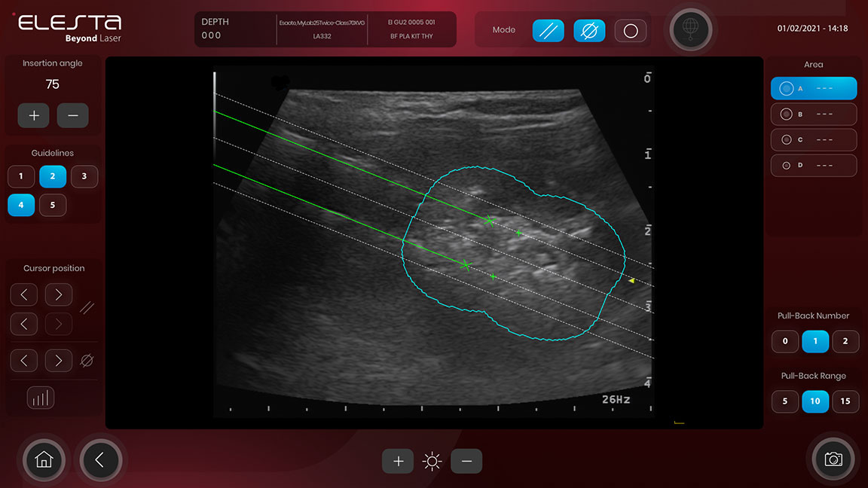
Task: Select the parallel lines mode icon
Action: (x=548, y=31)
